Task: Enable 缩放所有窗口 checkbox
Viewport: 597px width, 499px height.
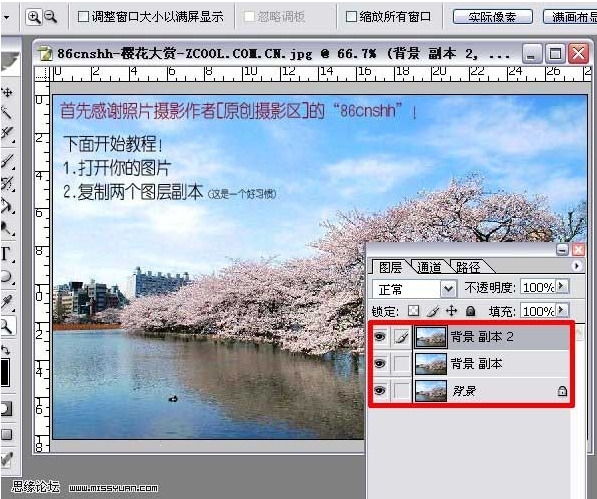Action: [x=351, y=16]
